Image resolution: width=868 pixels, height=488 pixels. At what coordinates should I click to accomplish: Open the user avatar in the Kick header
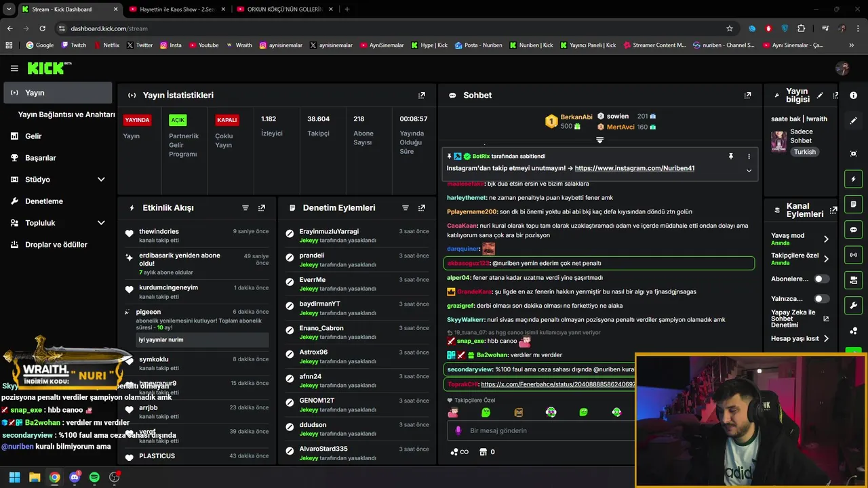842,68
